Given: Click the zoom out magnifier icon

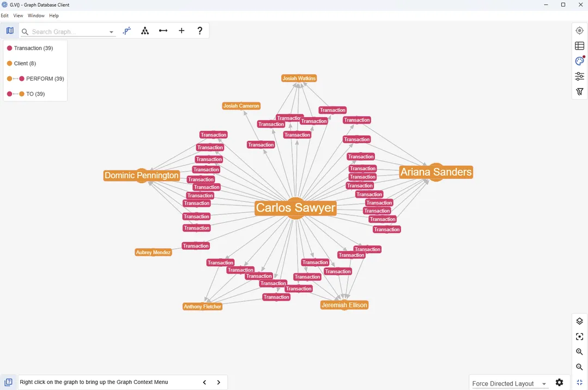Looking at the screenshot, I should [x=579, y=367].
